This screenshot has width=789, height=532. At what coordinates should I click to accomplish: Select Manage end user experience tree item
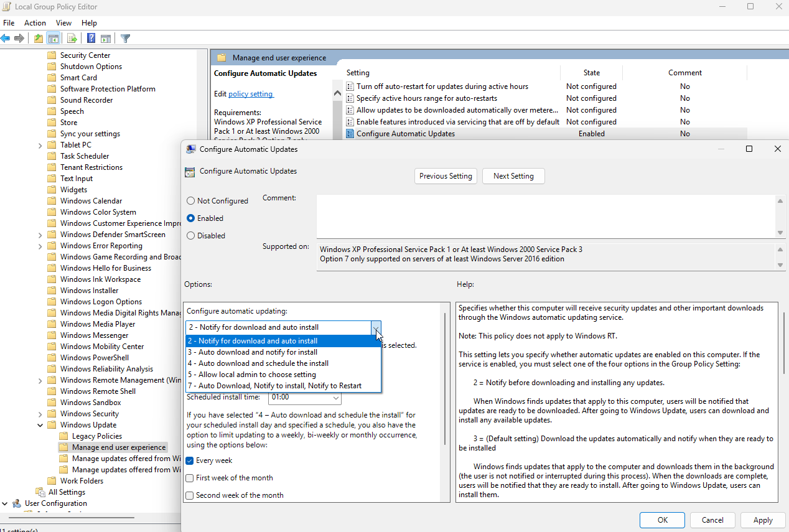click(119, 447)
